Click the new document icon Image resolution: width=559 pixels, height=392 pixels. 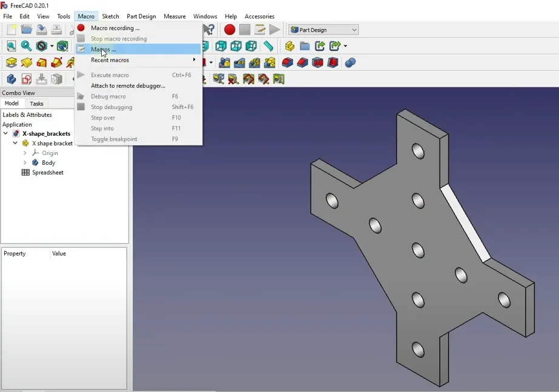(x=12, y=30)
